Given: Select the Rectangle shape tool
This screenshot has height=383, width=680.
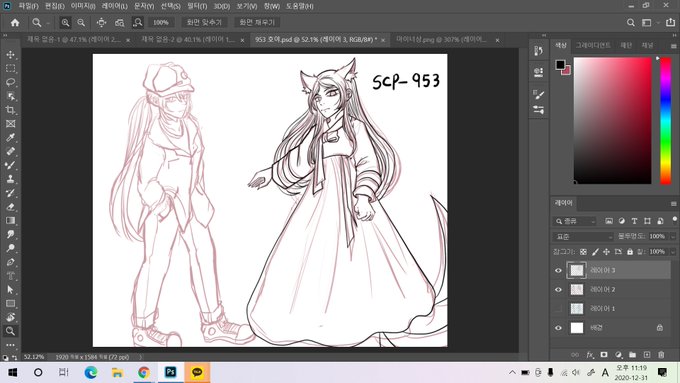Looking at the screenshot, I should tap(10, 304).
